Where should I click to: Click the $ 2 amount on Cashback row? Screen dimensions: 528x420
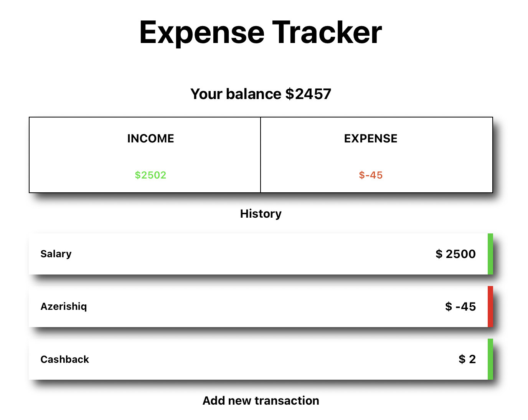point(467,359)
